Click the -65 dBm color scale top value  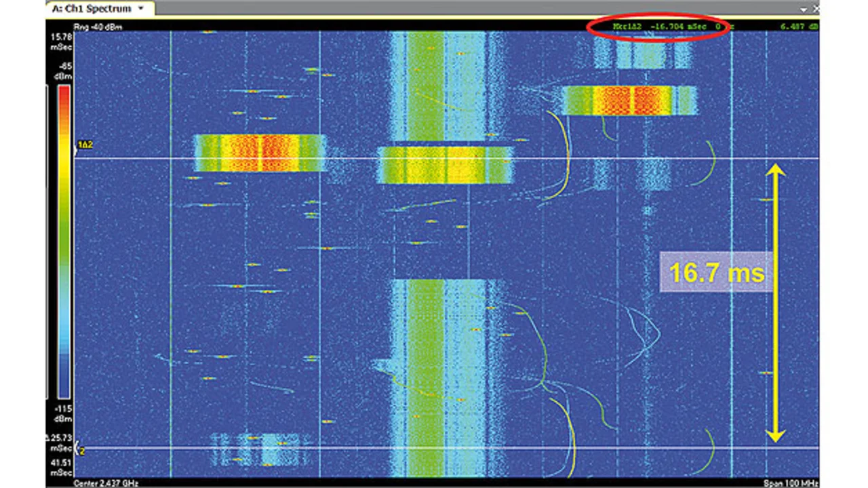point(64,72)
